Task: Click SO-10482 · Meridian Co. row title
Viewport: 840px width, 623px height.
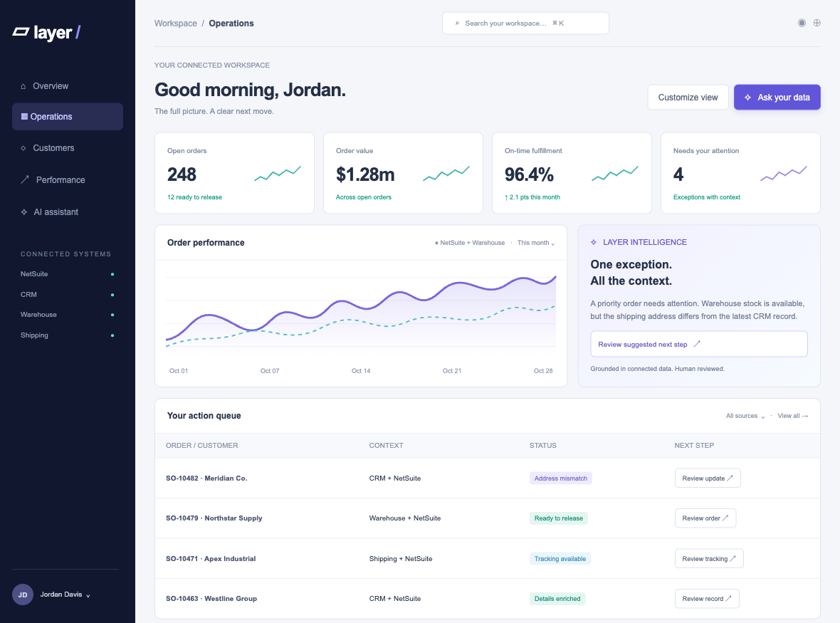Action: pos(206,478)
